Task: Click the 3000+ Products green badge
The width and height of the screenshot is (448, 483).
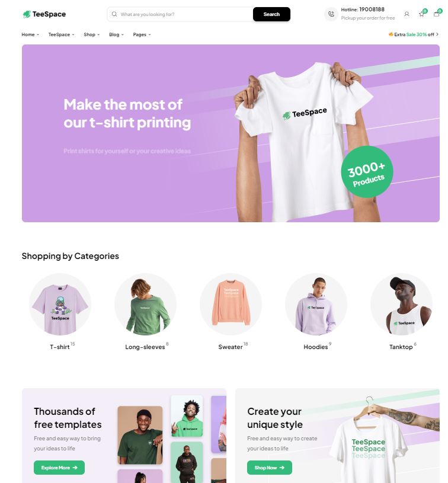Action: (367, 172)
